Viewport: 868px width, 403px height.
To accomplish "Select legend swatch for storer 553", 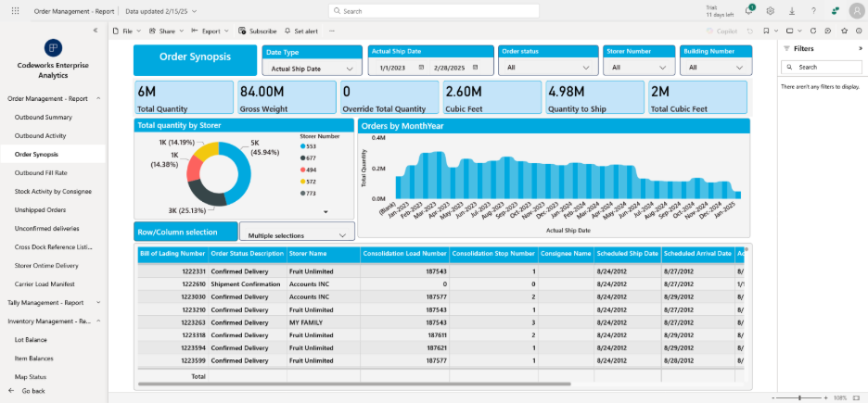I will 303,146.
